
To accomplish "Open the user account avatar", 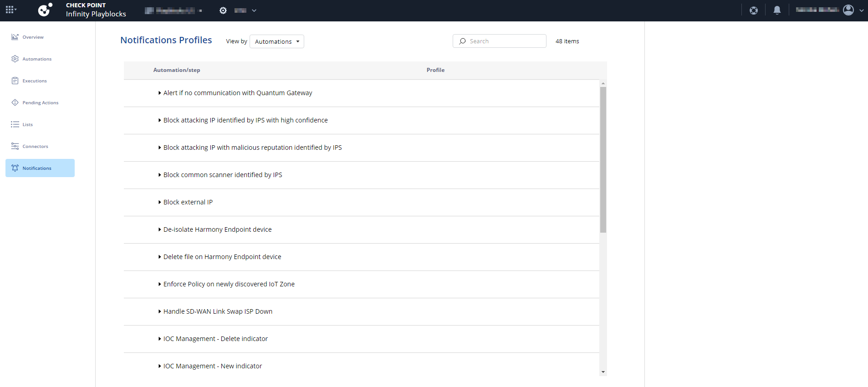I will [848, 10].
